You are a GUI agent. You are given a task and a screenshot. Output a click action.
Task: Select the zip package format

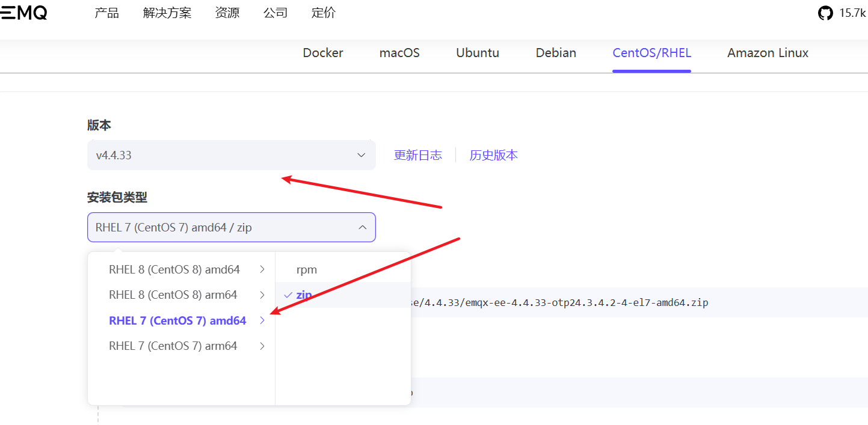[343, 295]
